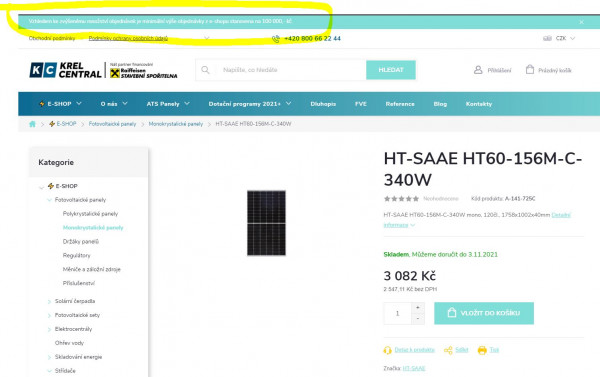This screenshot has height=377, width=600.
Task: Click the VLOŽIT DO KOŠÍKU button
Action: point(484,313)
